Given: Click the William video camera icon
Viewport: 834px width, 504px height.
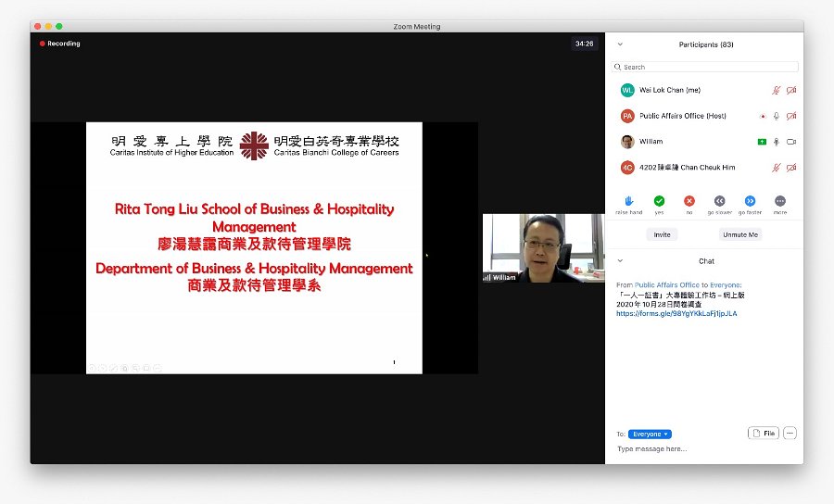Looking at the screenshot, I should coord(791,142).
